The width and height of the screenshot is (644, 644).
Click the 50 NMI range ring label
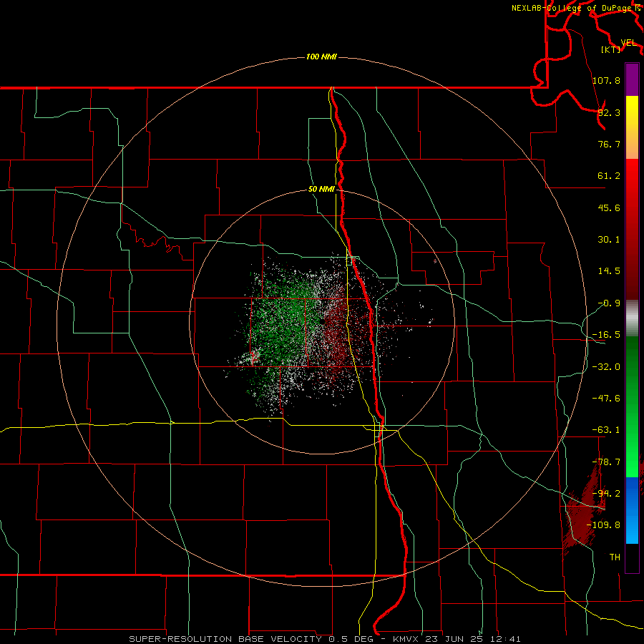pyautogui.click(x=321, y=190)
